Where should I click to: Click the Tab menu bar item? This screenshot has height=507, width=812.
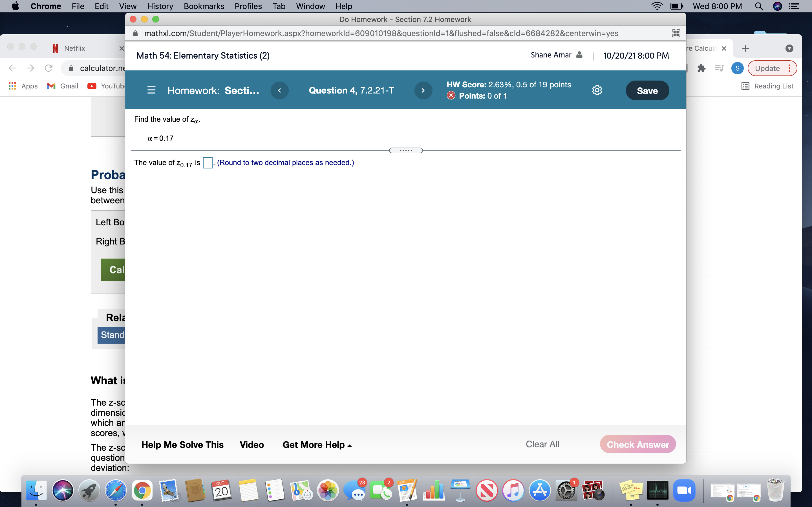[278, 6]
